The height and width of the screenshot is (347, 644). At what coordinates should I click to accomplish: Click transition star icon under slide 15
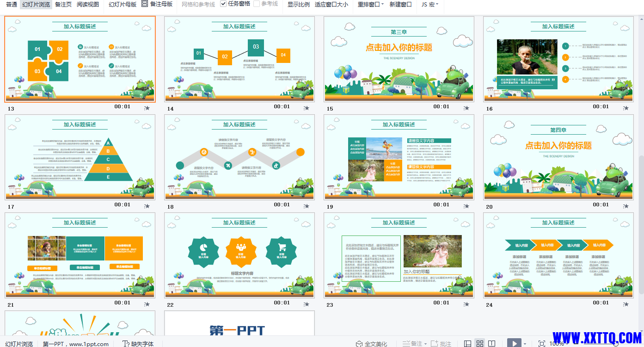click(x=466, y=108)
